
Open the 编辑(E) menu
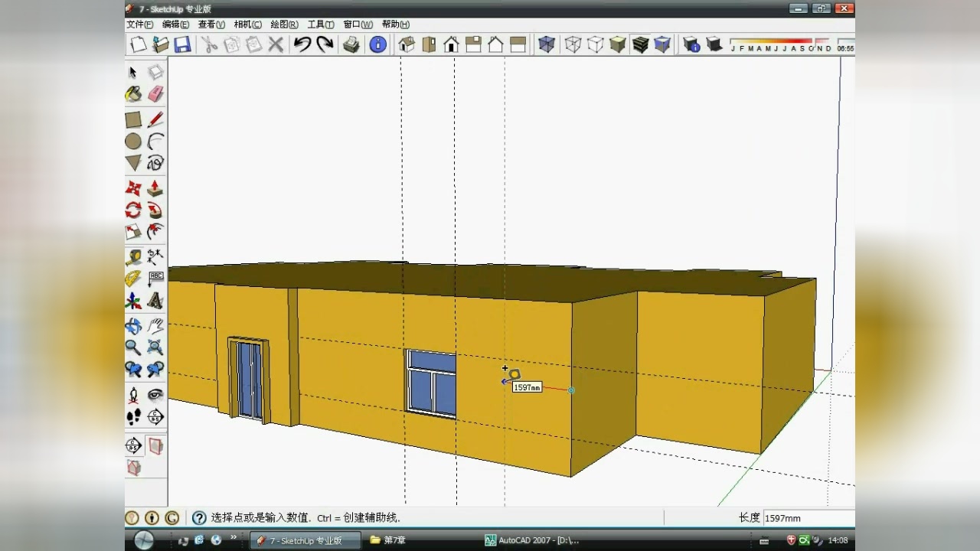tap(176, 24)
